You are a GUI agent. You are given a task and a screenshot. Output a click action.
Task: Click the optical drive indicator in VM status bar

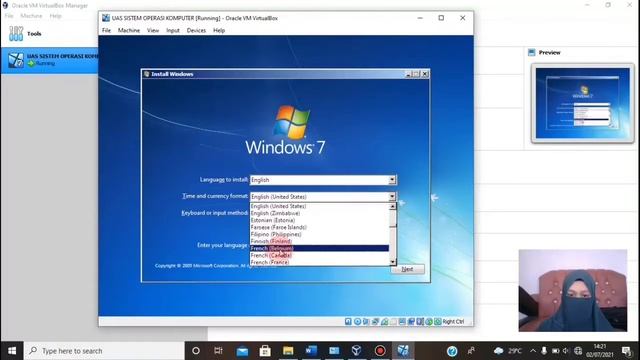click(357, 322)
